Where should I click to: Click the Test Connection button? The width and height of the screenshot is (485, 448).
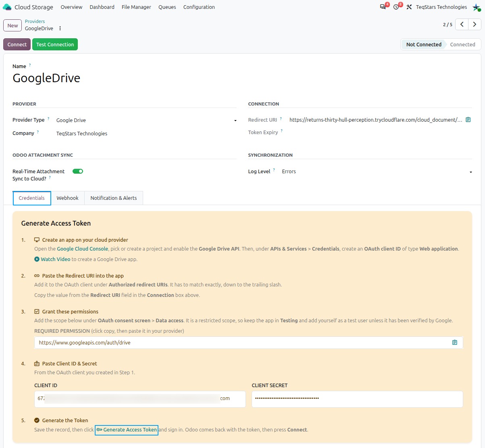point(55,44)
